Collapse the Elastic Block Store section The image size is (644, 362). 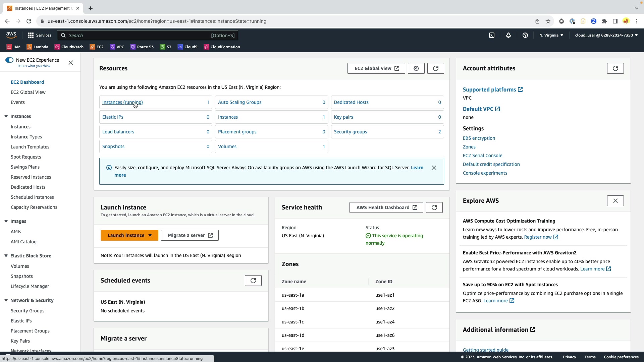[x=6, y=256]
